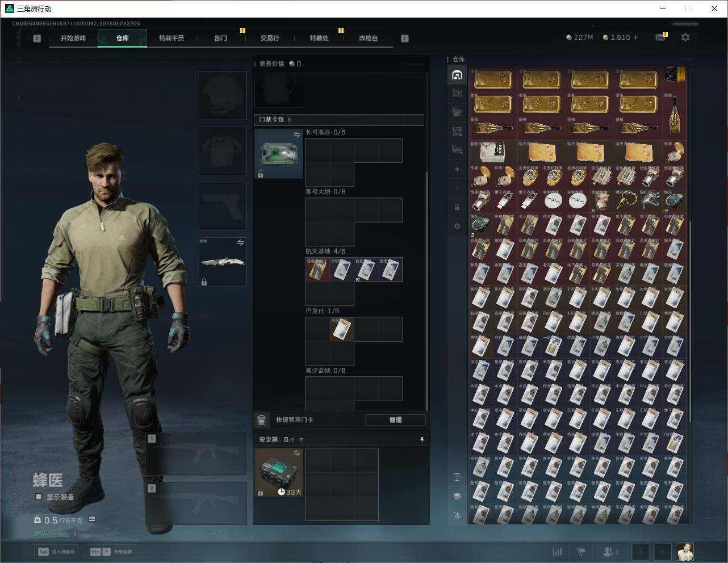Viewport: 728px width, 563px height.
Task: Click the plus next to 1,810 currency
Action: tap(635, 37)
